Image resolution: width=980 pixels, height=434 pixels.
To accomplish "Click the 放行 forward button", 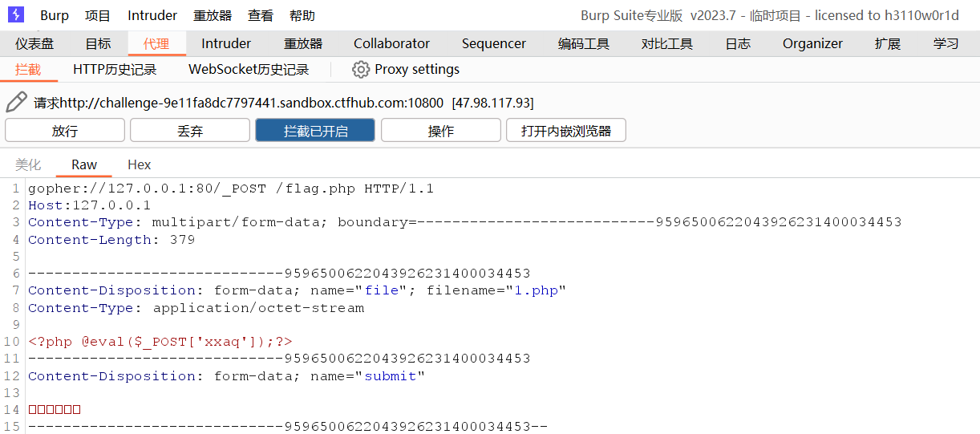I will click(x=65, y=131).
